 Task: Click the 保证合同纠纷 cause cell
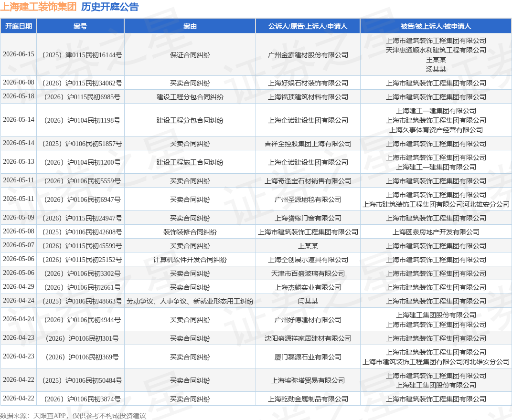tap(190, 55)
